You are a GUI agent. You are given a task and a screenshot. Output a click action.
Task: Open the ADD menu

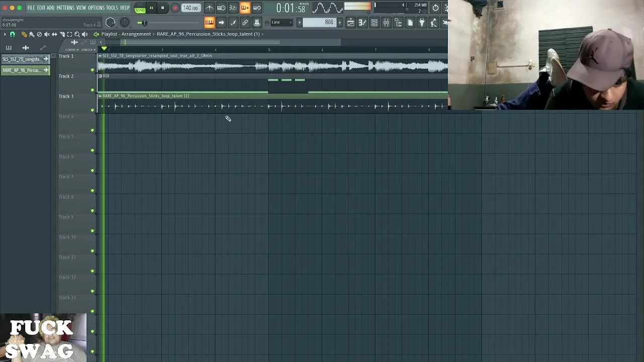coord(51,8)
